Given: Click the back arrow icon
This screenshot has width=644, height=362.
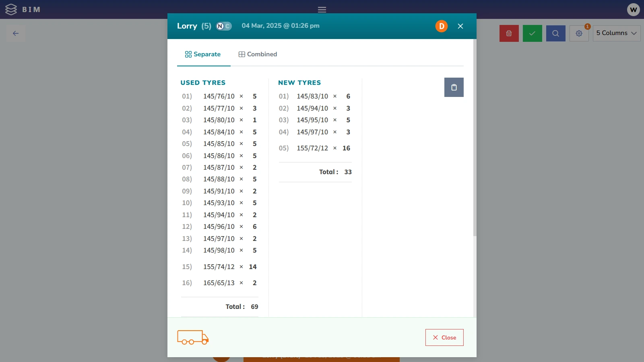Looking at the screenshot, I should point(16,33).
